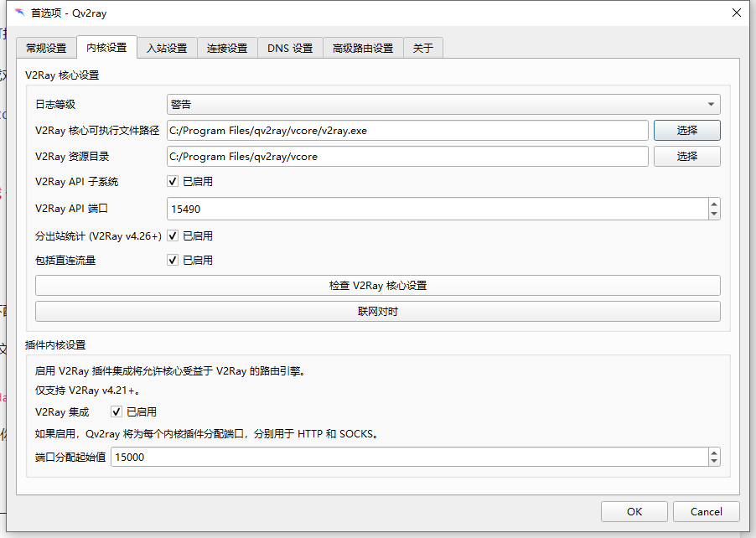Disable the V2Ray API 子系统 checkbox
Image resolution: width=756 pixels, height=538 pixels.
(x=172, y=181)
